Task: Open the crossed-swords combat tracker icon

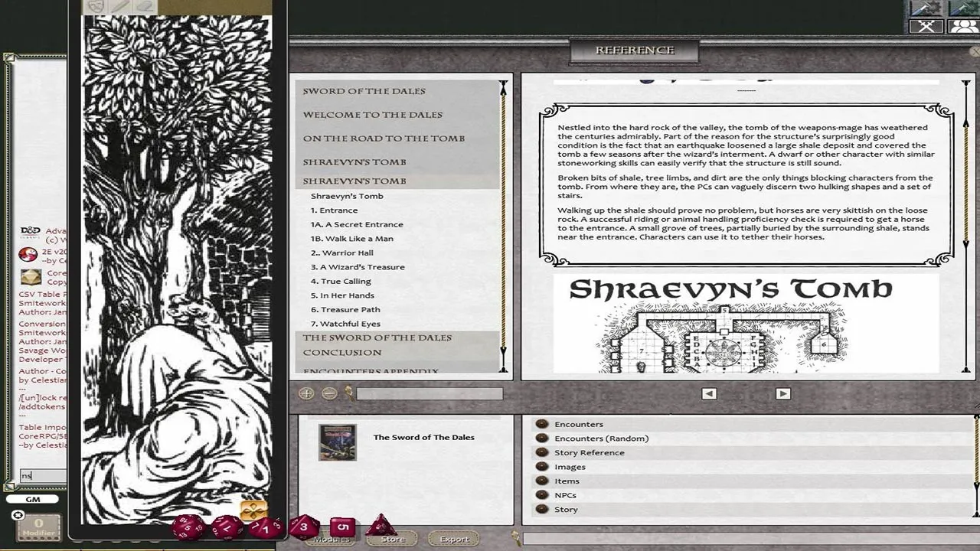Action: tap(926, 26)
